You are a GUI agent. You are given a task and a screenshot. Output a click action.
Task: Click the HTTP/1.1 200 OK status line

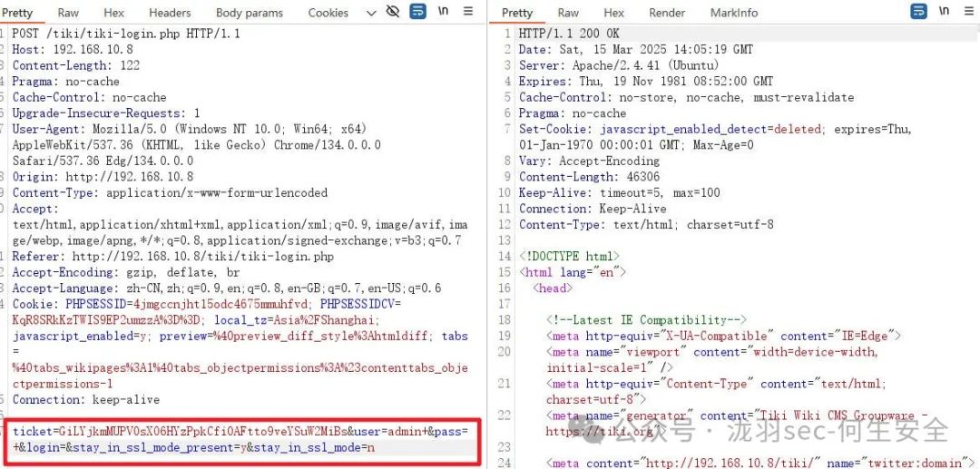569,34
